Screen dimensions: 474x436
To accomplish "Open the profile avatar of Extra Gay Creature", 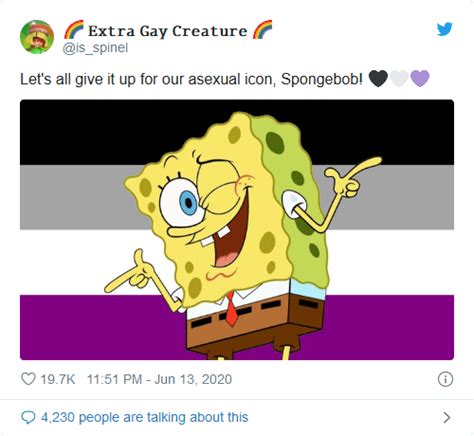I will [37, 37].
